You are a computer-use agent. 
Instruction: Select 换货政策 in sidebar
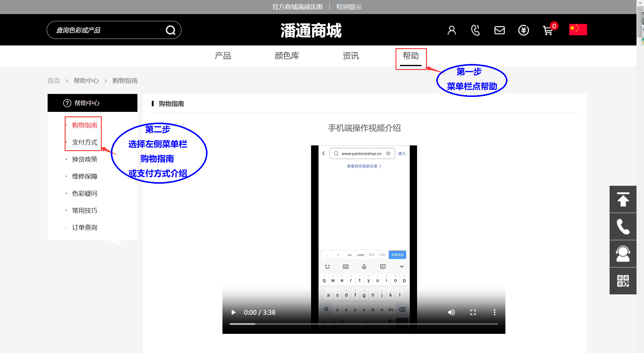pos(85,159)
